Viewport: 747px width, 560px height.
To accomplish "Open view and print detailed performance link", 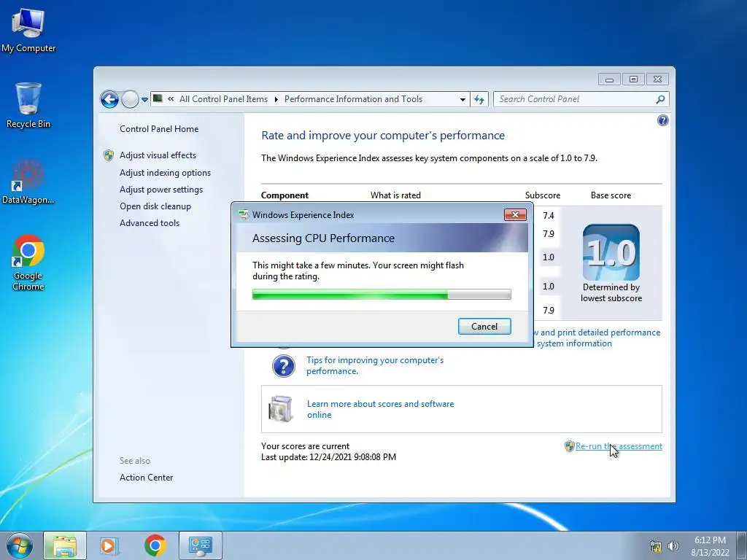I will [x=597, y=338].
